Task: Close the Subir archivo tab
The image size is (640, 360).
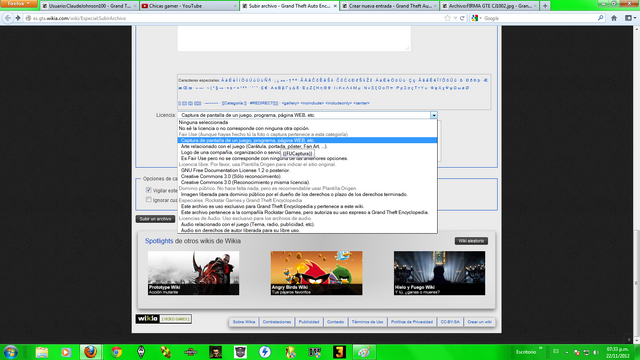Action: 335,6
